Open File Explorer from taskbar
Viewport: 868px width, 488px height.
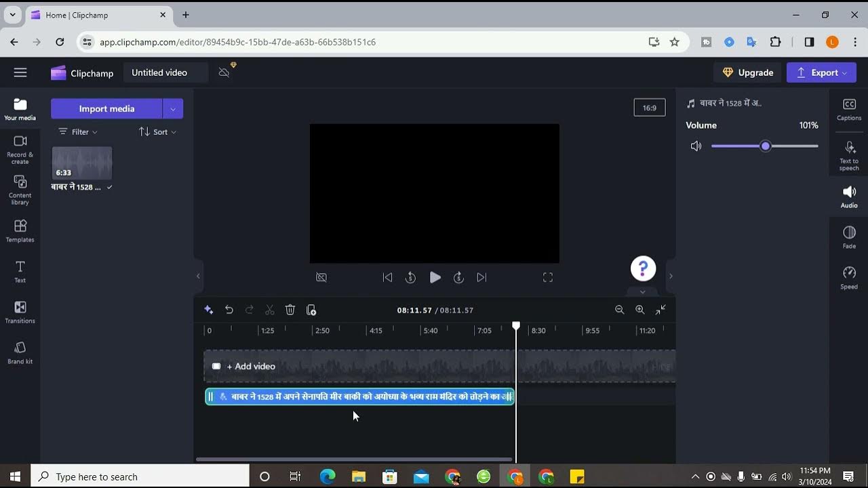pyautogui.click(x=359, y=476)
